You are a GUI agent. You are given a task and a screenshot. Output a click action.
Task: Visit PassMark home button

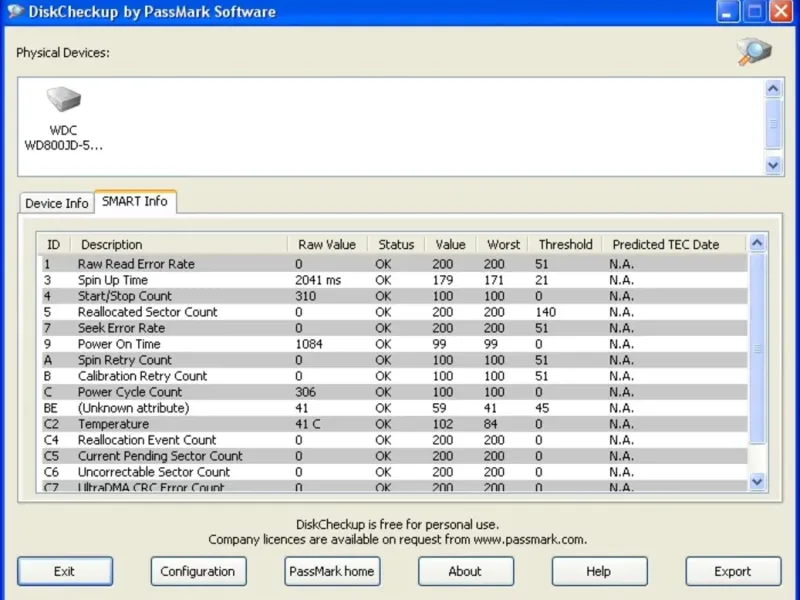(x=331, y=571)
